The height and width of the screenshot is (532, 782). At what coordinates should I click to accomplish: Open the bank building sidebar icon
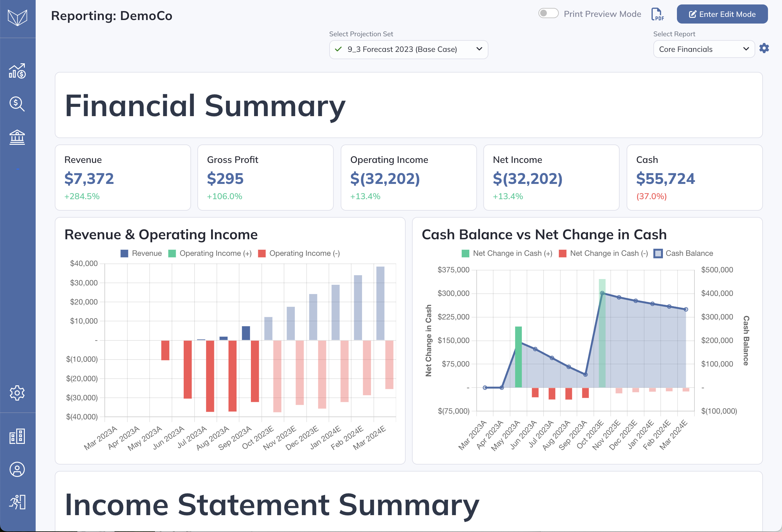17,137
